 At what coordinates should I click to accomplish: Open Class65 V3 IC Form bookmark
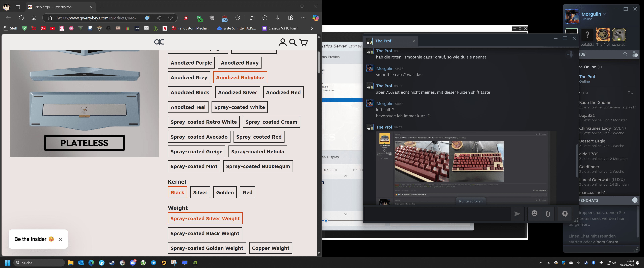[x=280, y=28]
